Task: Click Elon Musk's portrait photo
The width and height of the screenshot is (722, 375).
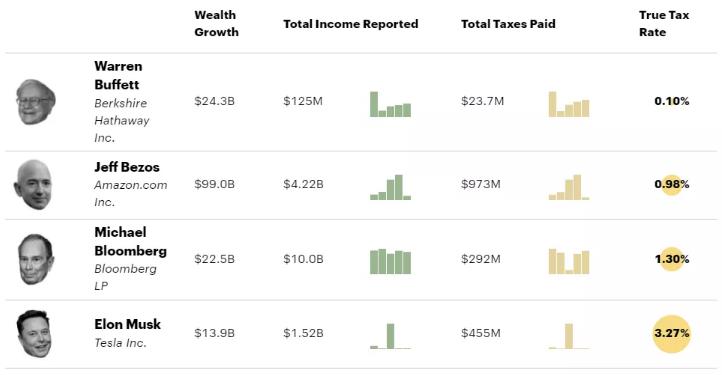Action: pyautogui.click(x=34, y=334)
